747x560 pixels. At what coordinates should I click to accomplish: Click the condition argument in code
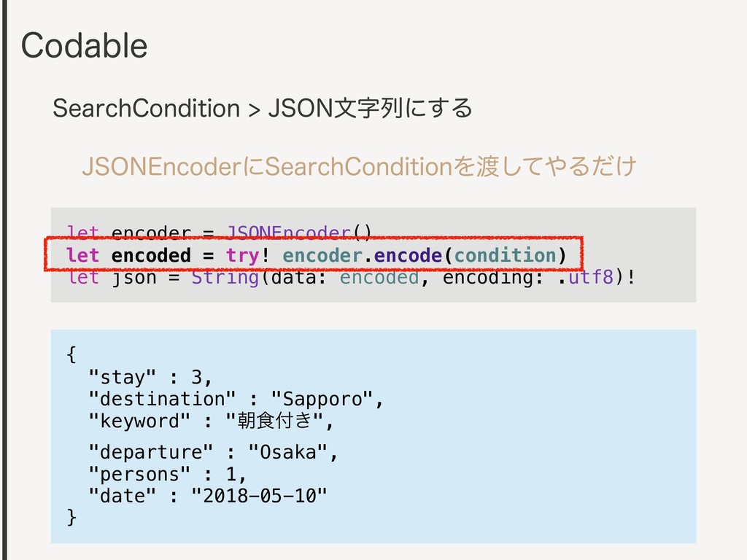click(x=505, y=256)
